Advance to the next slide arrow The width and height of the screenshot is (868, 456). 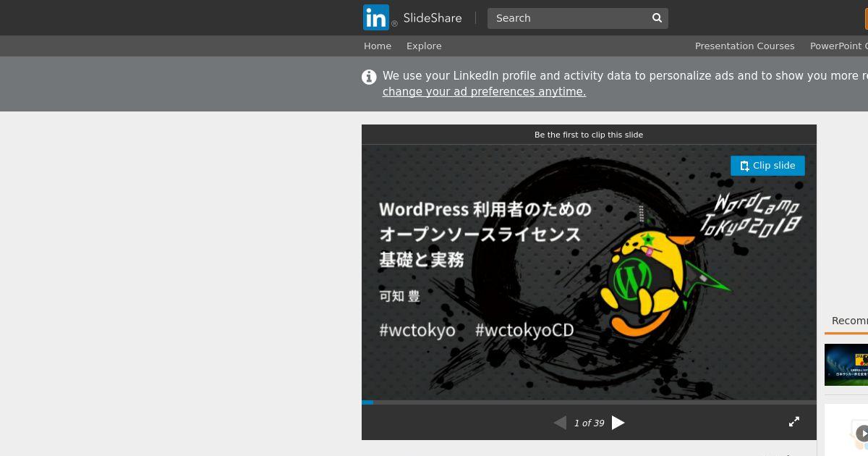point(618,423)
